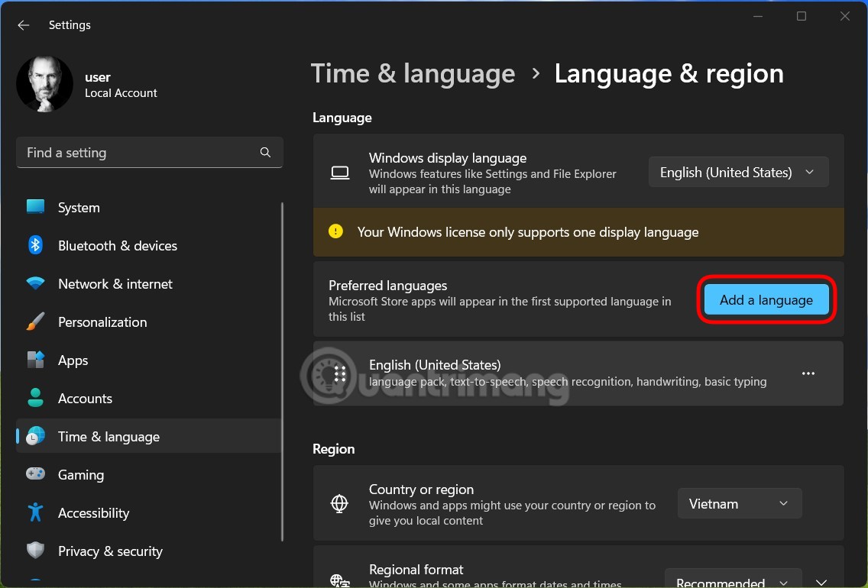
Task: Select the Personalization brush icon
Action: [x=35, y=321]
